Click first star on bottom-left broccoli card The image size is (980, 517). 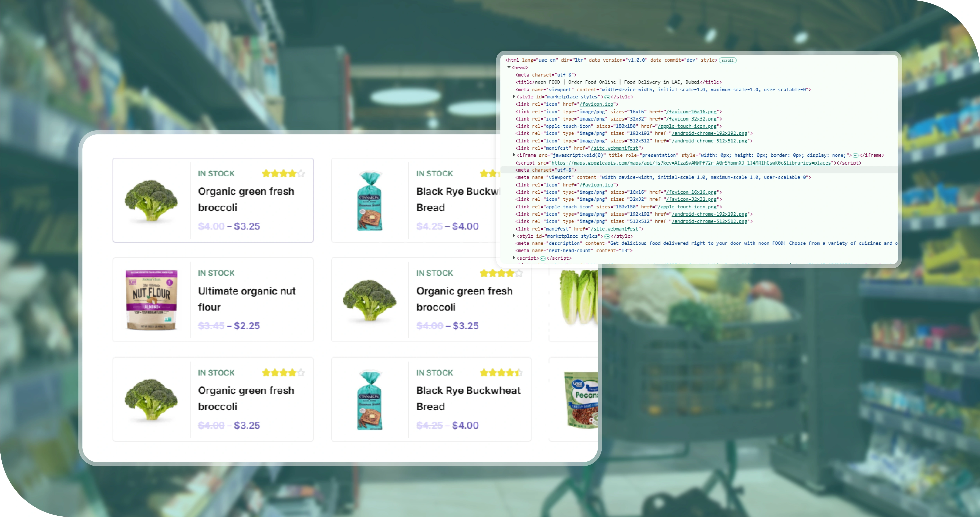(x=266, y=373)
